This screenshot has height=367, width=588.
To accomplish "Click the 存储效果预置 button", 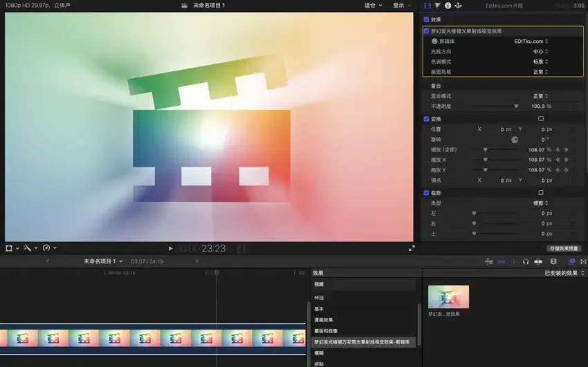I will pyautogui.click(x=563, y=248).
